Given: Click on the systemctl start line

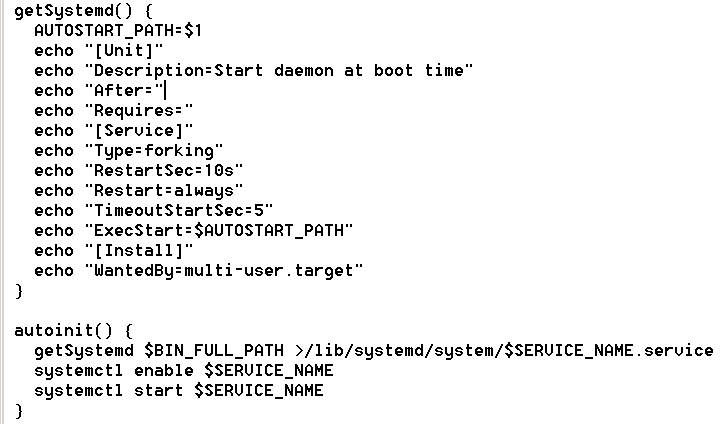Looking at the screenshot, I should (x=178, y=390).
